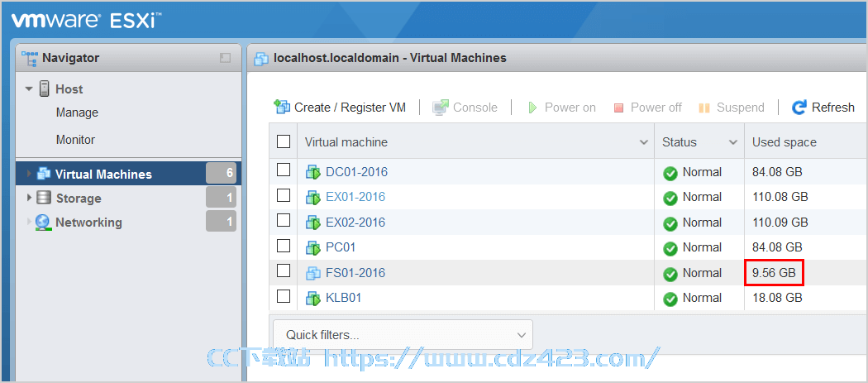Click the Create / Register VM icon
The image size is (868, 383).
click(x=283, y=107)
